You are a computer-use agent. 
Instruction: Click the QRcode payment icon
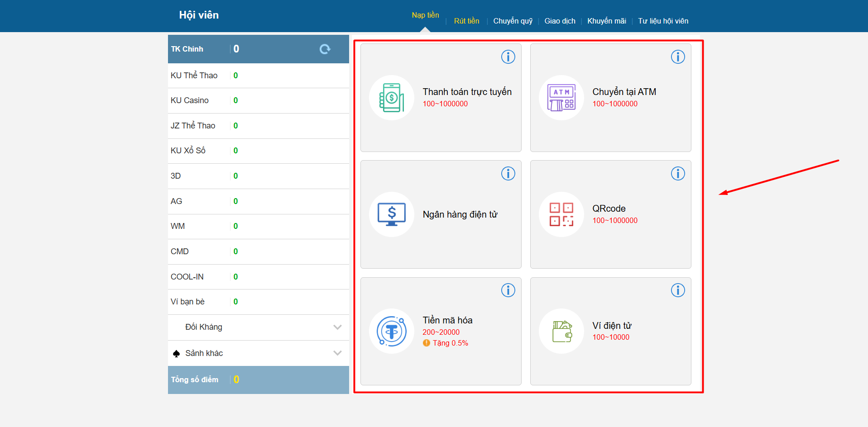[x=561, y=214]
